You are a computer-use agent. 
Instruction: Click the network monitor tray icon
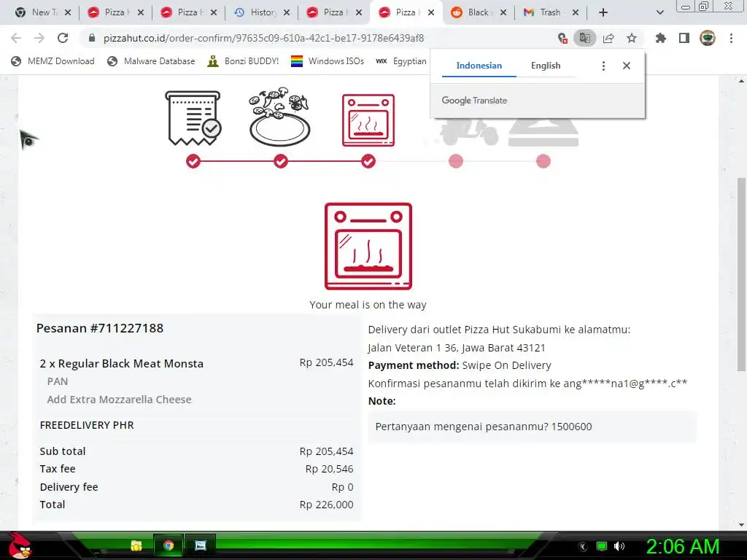click(602, 546)
